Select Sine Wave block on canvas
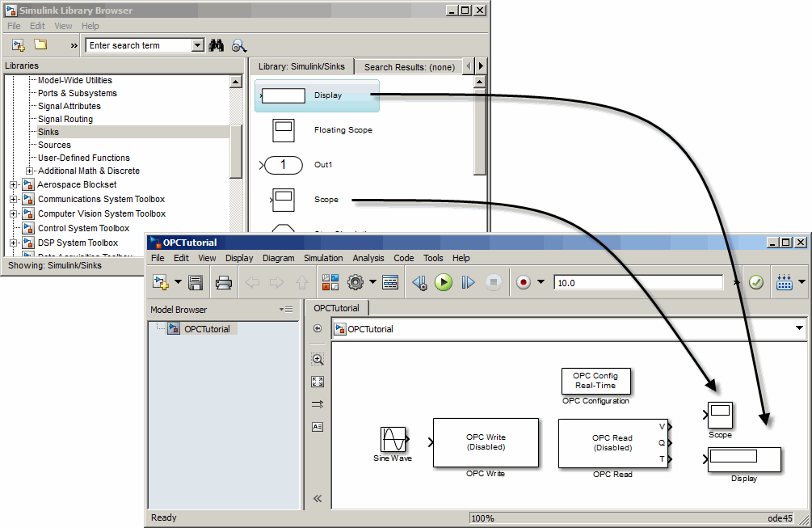812x528 pixels. tap(393, 439)
